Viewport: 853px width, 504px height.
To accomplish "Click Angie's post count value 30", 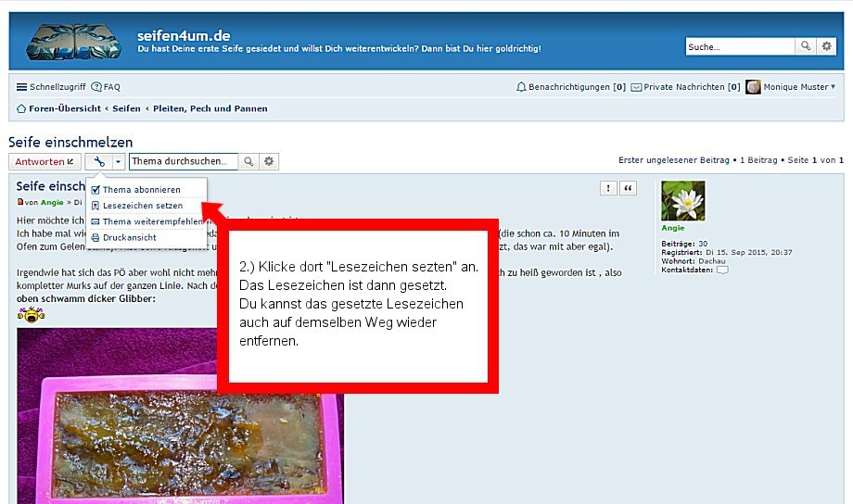I will click(703, 244).
